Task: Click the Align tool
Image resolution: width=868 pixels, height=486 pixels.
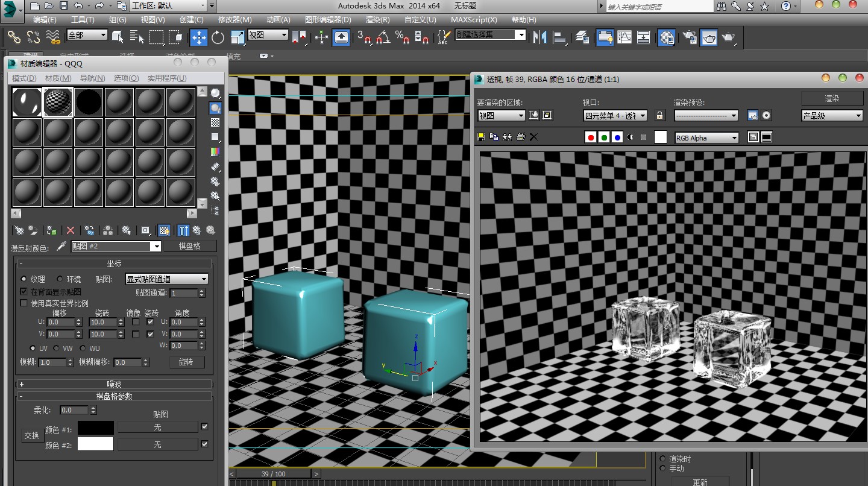Action: click(559, 37)
